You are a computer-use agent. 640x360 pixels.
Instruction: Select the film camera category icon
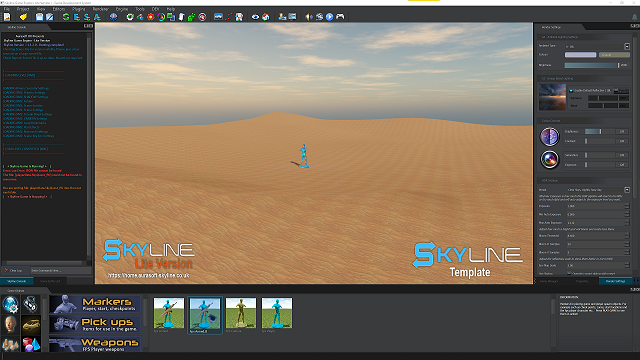pyautogui.click(x=31, y=304)
